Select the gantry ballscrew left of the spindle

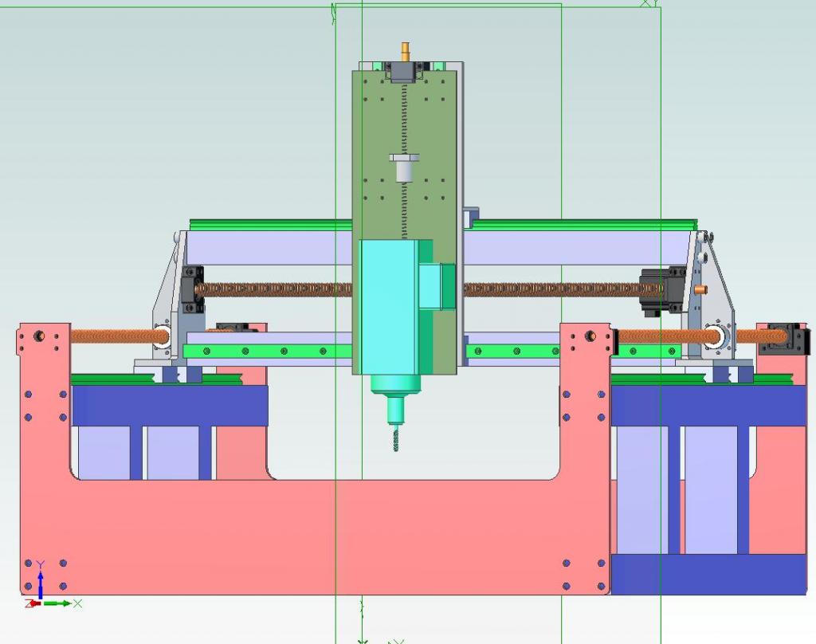click(x=276, y=289)
